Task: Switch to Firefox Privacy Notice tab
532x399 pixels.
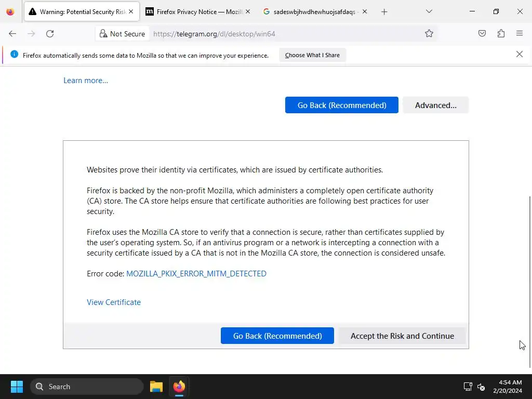Action: (198, 11)
